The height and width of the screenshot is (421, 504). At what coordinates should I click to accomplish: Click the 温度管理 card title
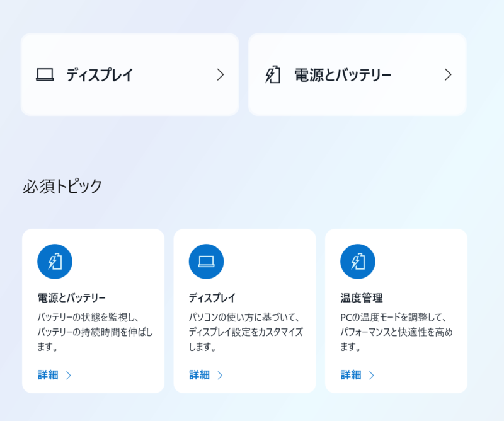click(x=361, y=297)
